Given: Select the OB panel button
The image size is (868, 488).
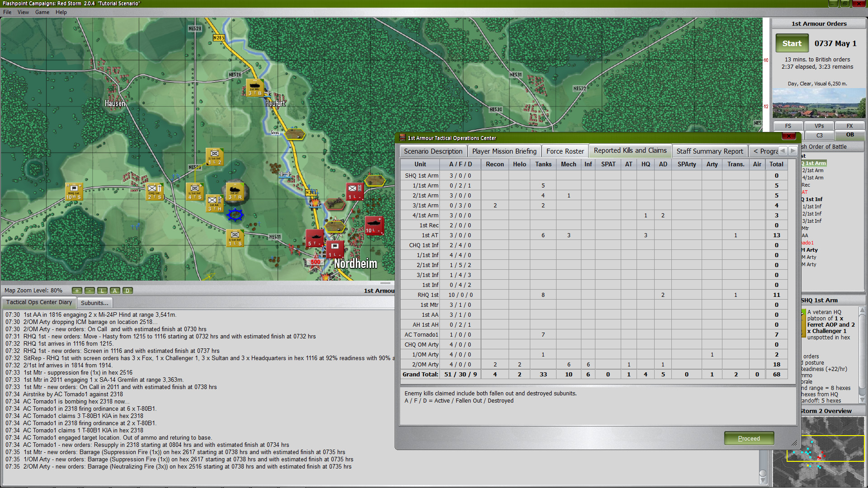Looking at the screenshot, I should click(850, 135).
